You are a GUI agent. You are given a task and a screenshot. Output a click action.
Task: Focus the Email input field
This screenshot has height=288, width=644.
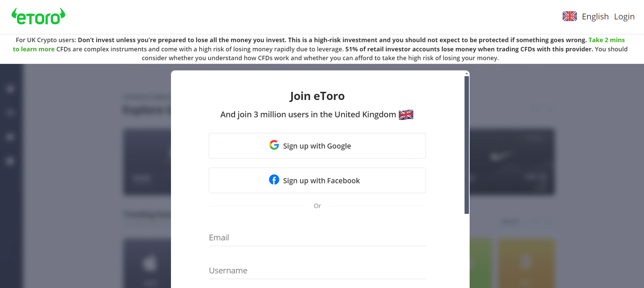(317, 237)
